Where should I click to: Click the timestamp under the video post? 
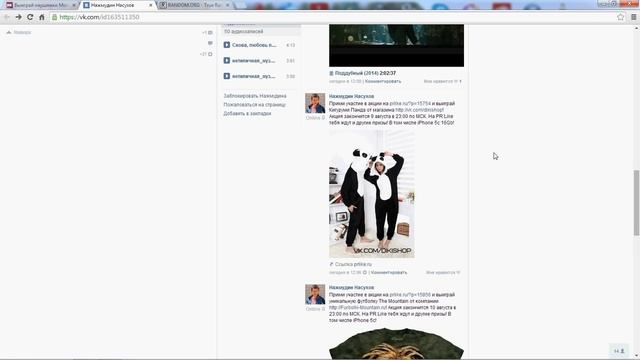click(345, 81)
